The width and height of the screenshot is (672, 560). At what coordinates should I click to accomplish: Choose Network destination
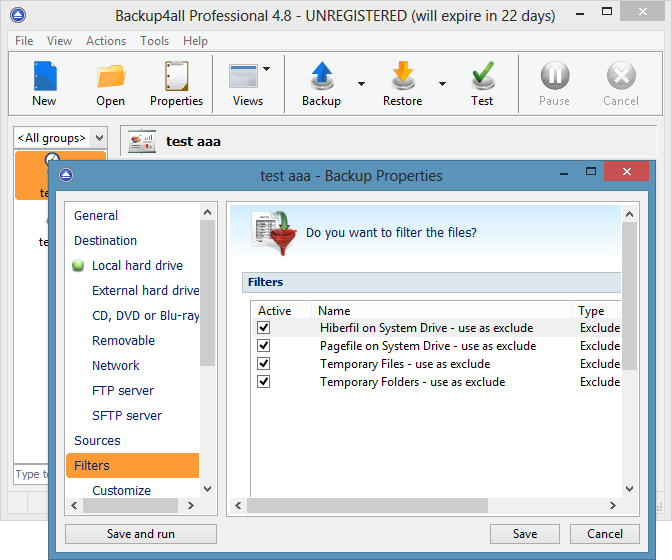point(116,365)
